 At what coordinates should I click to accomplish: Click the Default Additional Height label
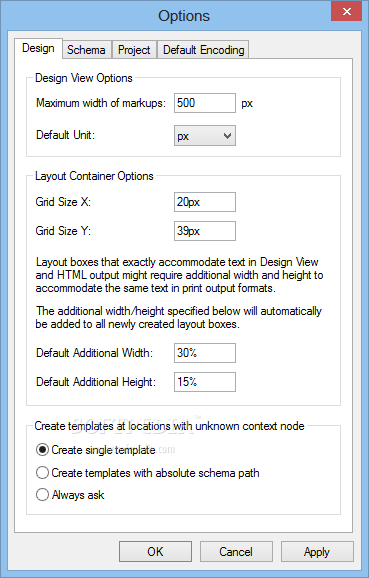coord(96,382)
